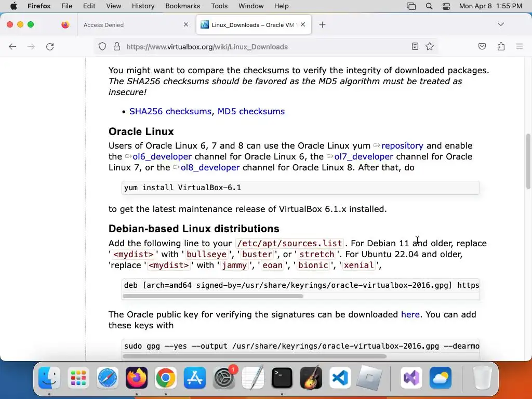The height and width of the screenshot is (399, 532).
Task: Click the Firefox icon in the Dock
Action: coord(137,378)
